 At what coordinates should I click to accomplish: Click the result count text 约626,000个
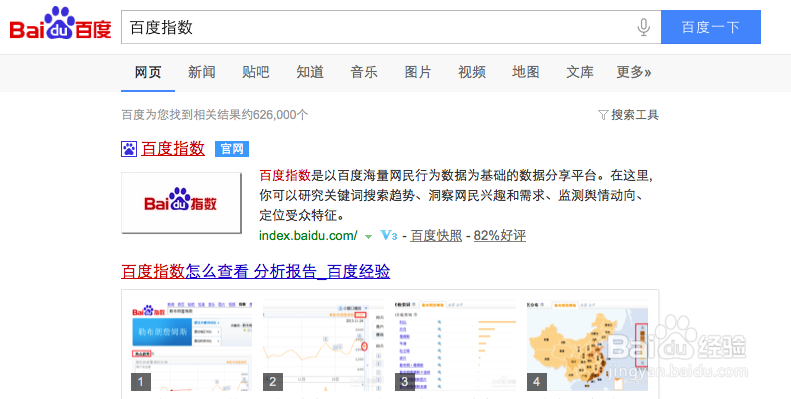point(275,115)
